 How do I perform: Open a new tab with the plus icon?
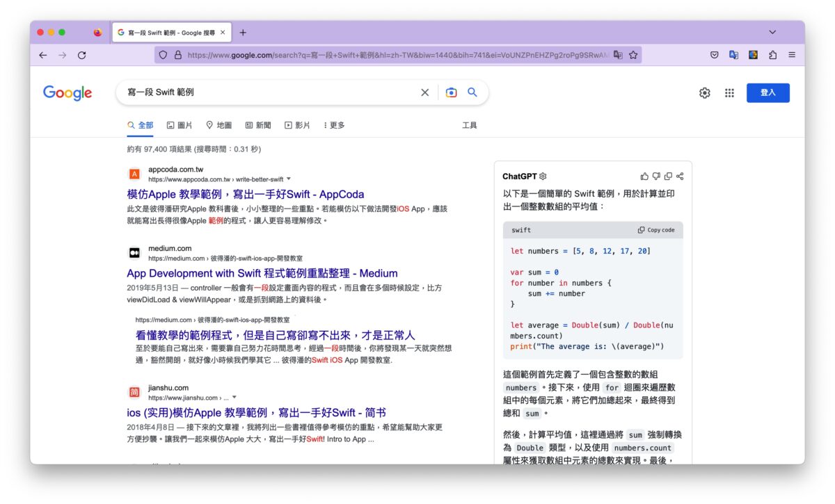click(243, 32)
